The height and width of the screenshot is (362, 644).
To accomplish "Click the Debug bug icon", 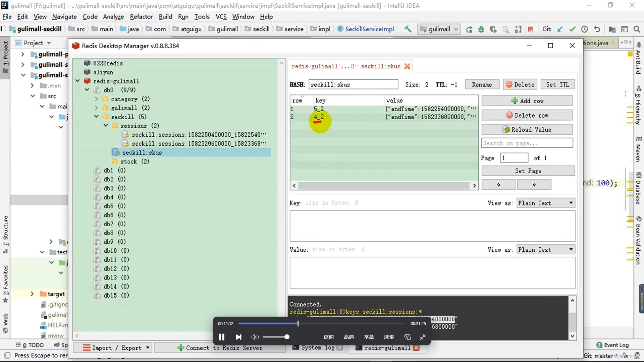I will [481, 29].
